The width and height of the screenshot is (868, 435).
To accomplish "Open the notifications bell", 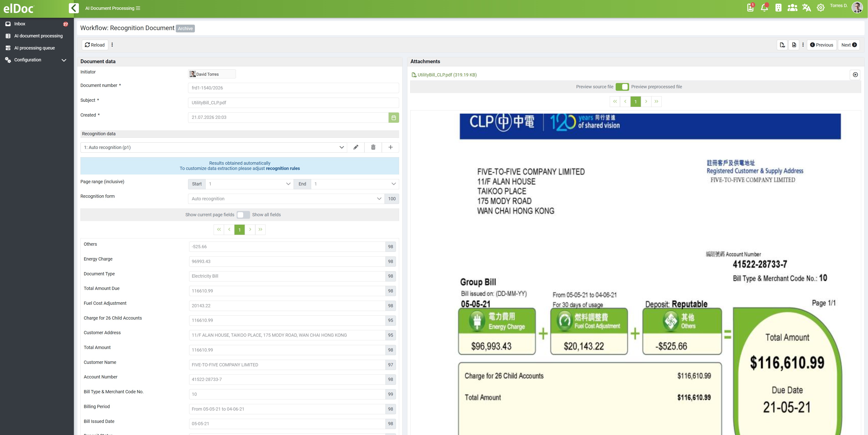I will click(764, 8).
